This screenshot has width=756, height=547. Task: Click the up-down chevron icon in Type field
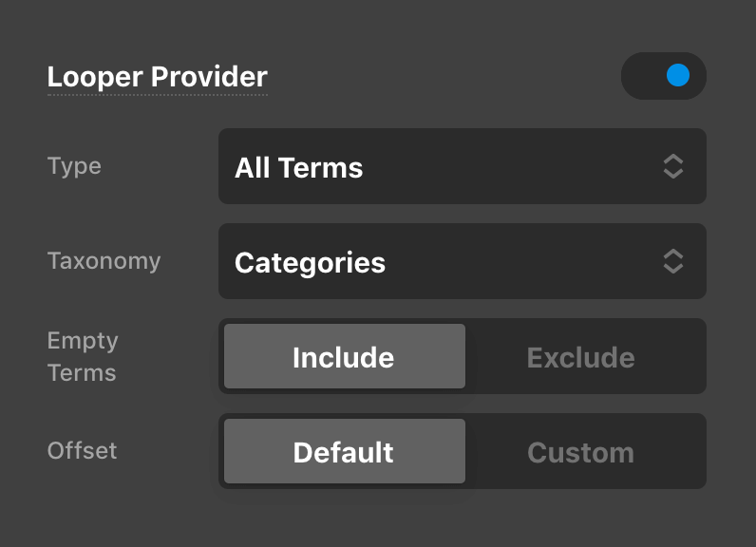[x=672, y=166]
